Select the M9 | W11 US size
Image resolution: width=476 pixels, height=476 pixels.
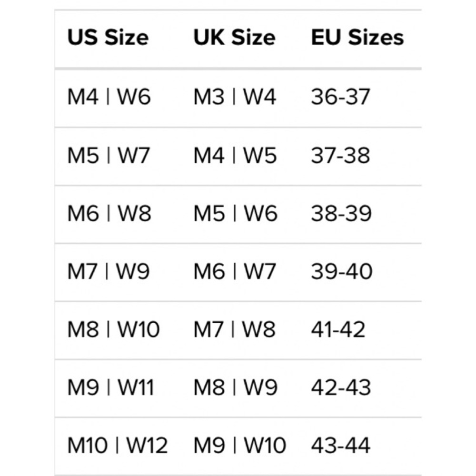[111, 387]
